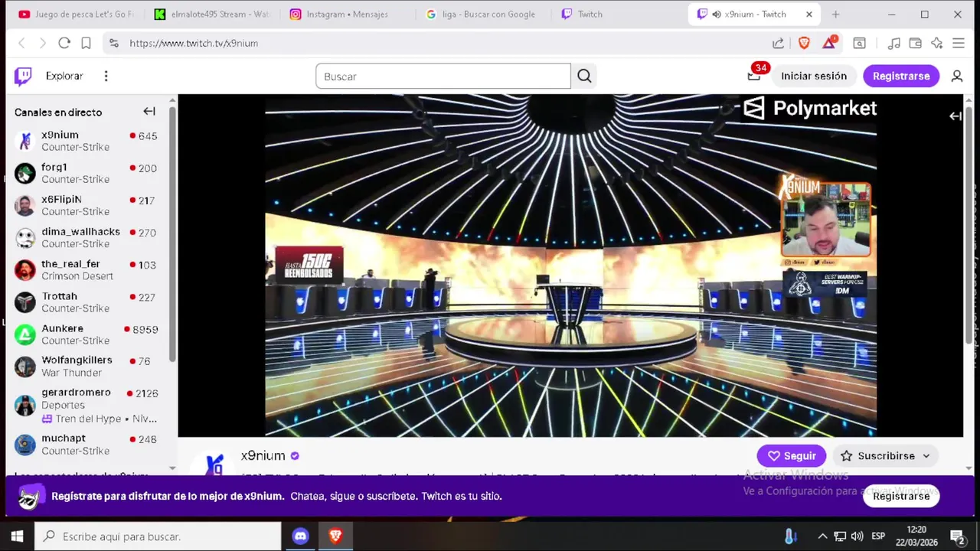Click the Iniciar sesión button
The height and width of the screenshot is (551, 980).
[x=814, y=76]
